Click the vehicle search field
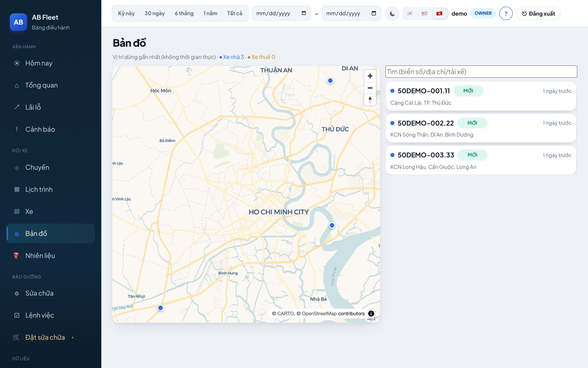The image size is (588, 368). pos(481,72)
